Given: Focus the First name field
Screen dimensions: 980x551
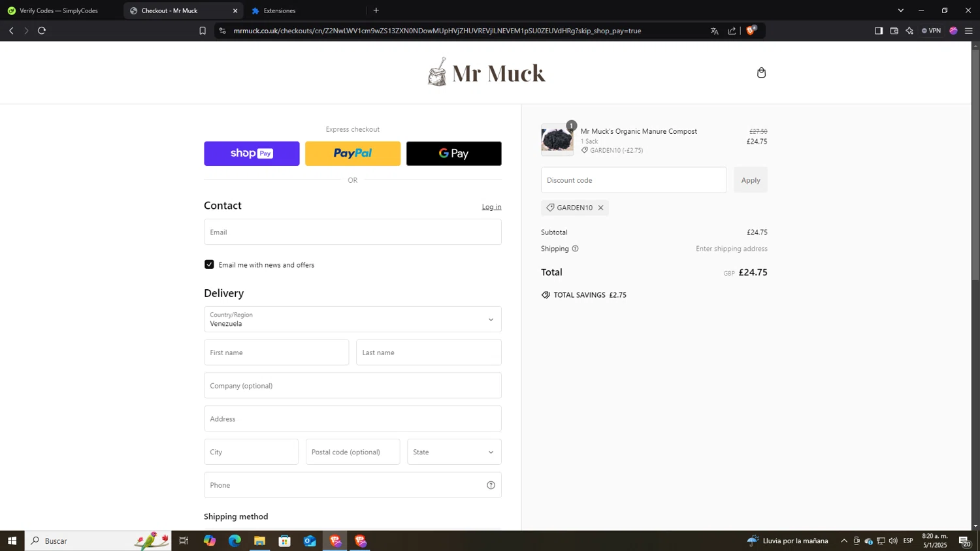Looking at the screenshot, I should tap(276, 353).
